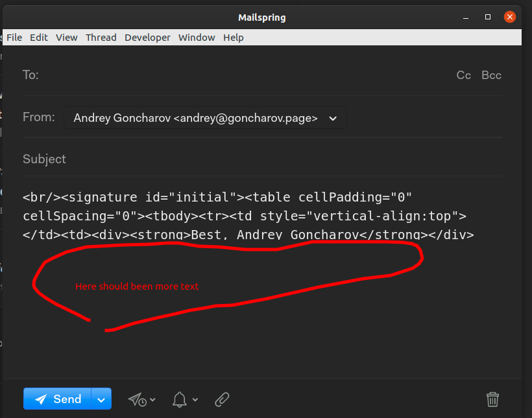Open the Help menu
This screenshot has height=418, width=532.
click(x=234, y=37)
